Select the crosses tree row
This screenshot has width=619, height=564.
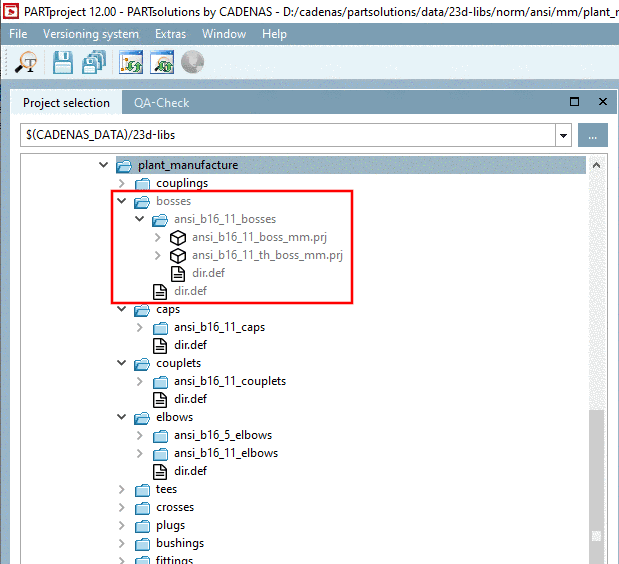click(x=175, y=508)
